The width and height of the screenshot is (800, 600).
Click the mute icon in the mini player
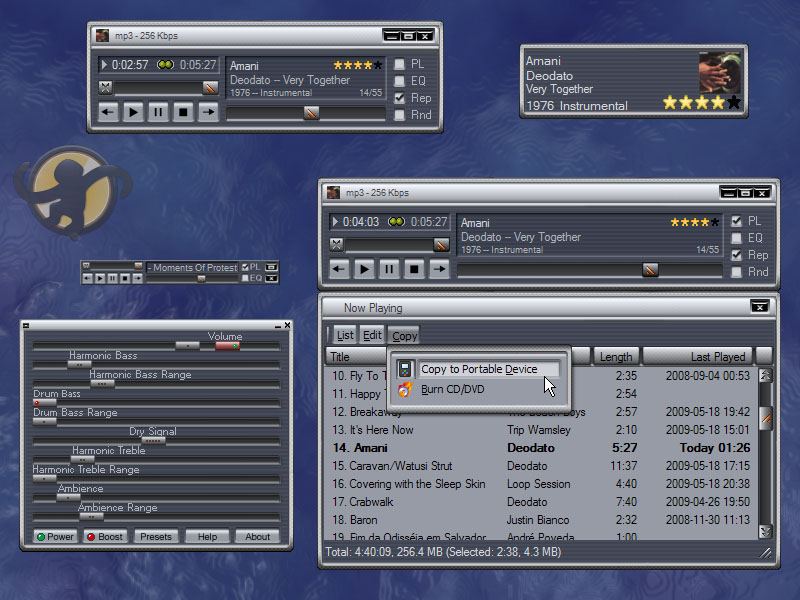point(86,265)
